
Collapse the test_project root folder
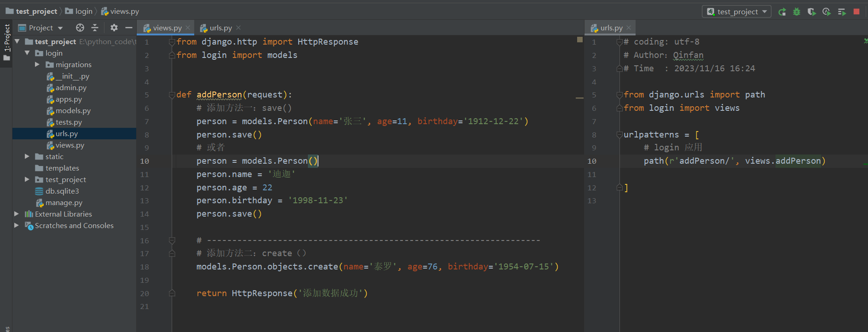pyautogui.click(x=17, y=41)
